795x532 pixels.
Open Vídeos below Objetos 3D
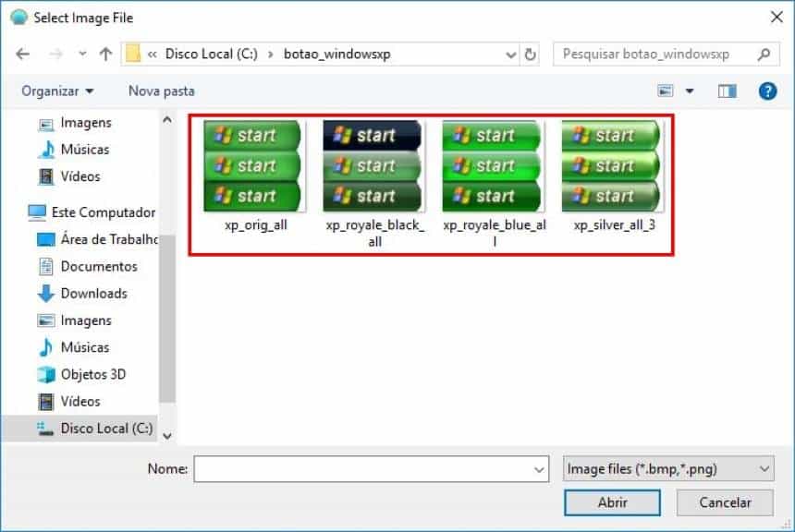(x=80, y=401)
